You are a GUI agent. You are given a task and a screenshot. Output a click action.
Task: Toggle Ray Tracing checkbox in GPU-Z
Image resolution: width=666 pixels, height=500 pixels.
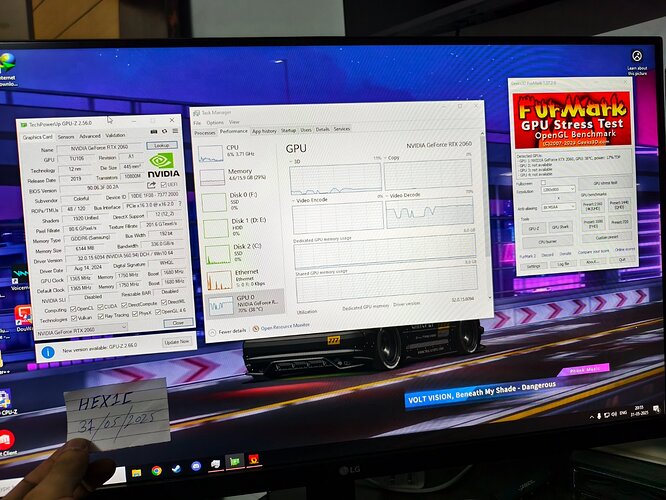[101, 316]
